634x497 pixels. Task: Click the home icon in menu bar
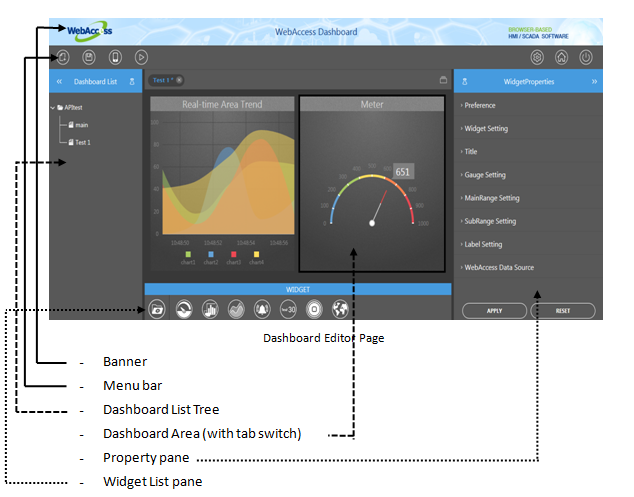coord(561,57)
